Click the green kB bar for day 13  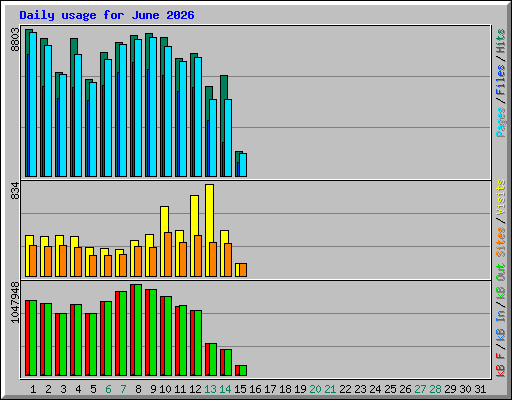click(x=213, y=359)
